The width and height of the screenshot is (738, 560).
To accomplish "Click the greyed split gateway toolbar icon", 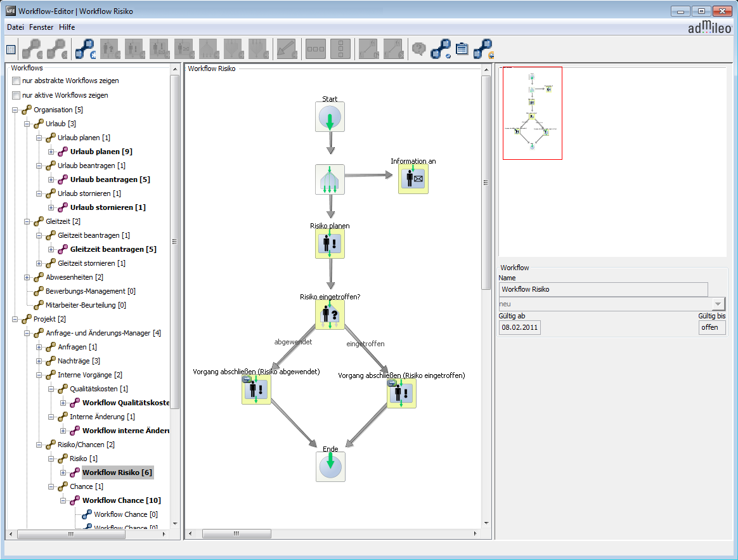I will tap(209, 49).
